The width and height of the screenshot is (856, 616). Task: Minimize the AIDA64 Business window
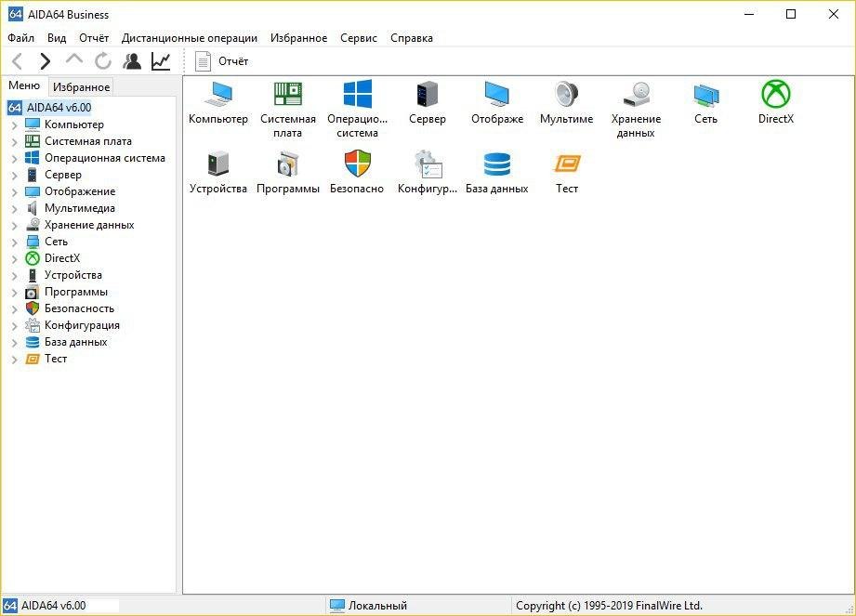(749, 14)
